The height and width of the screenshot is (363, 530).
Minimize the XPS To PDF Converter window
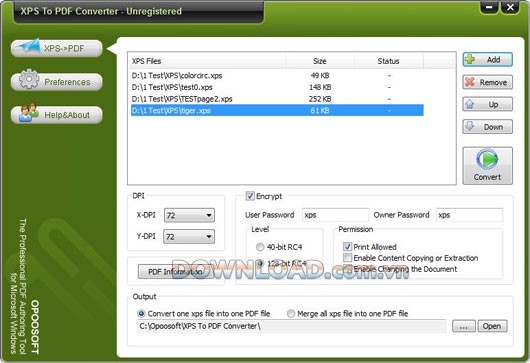click(x=489, y=7)
